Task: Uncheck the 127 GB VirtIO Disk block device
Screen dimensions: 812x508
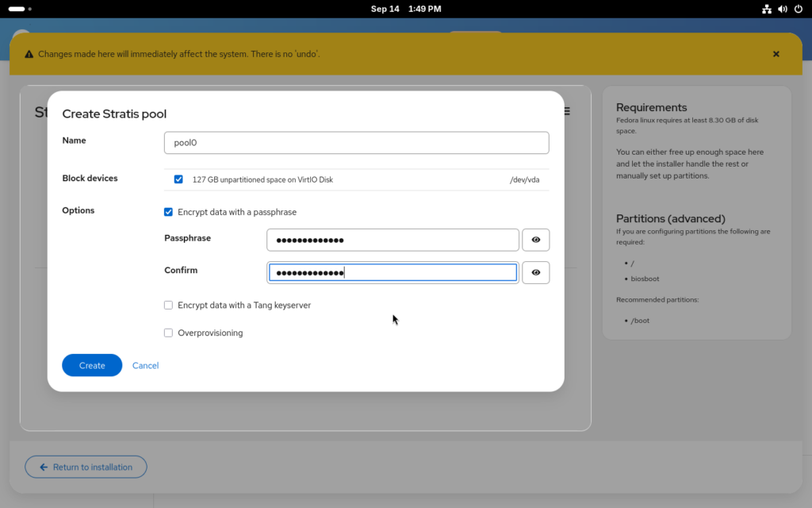Action: tap(178, 179)
